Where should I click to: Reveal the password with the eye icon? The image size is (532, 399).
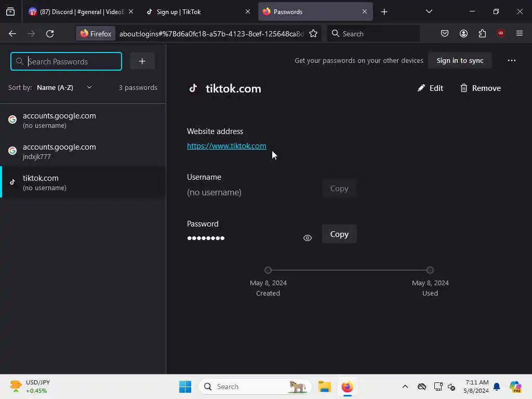(x=308, y=238)
